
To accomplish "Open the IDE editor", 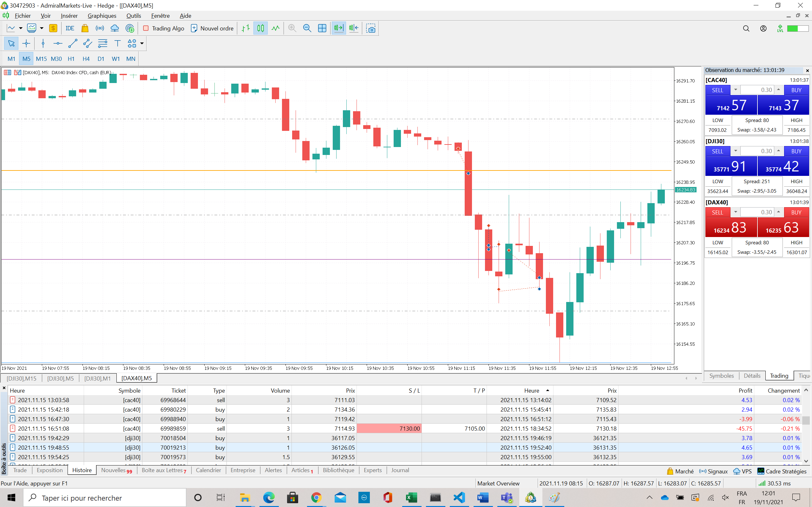I will coord(70,29).
